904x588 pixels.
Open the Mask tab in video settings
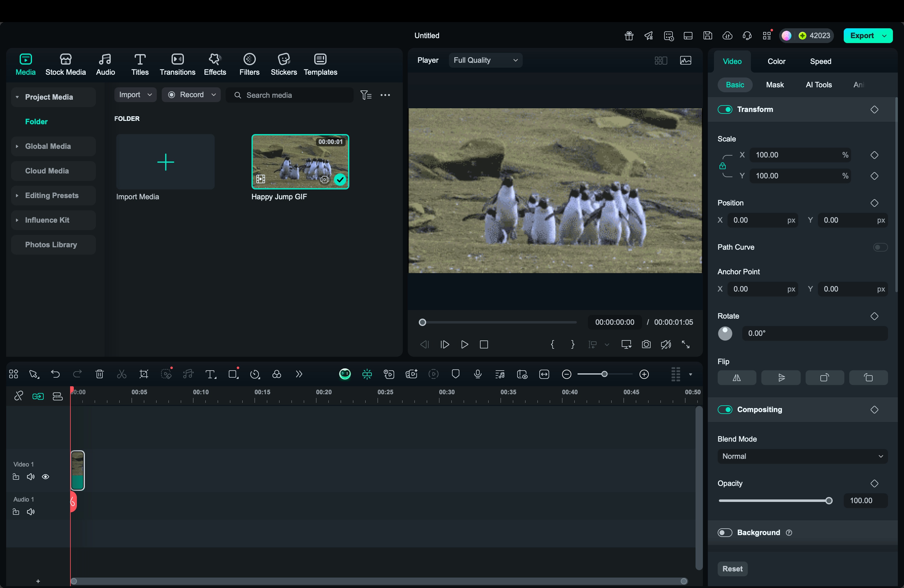[x=775, y=85]
